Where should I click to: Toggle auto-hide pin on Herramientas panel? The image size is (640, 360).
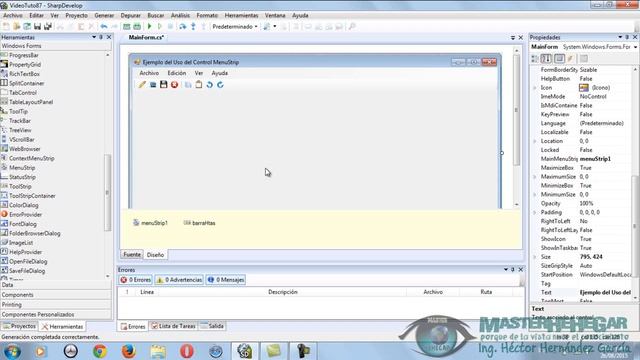101,37
